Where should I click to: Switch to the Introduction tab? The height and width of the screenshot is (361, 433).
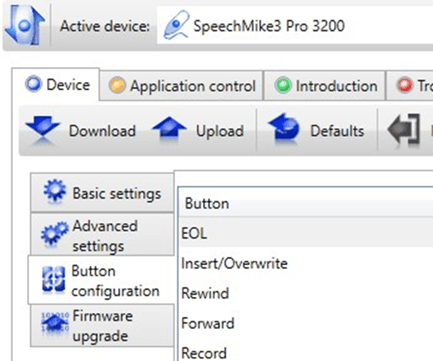(324, 86)
